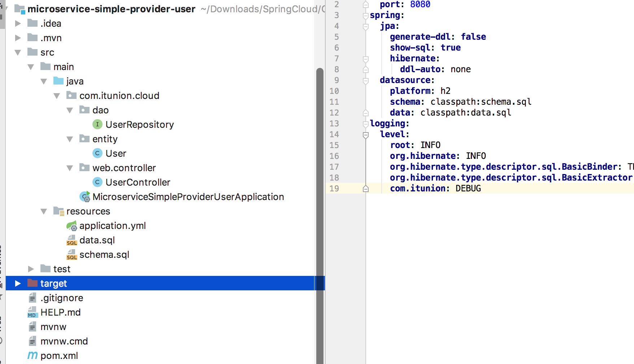Fold the spring block in gutter
This screenshot has width=634, height=364.
pos(366,16)
